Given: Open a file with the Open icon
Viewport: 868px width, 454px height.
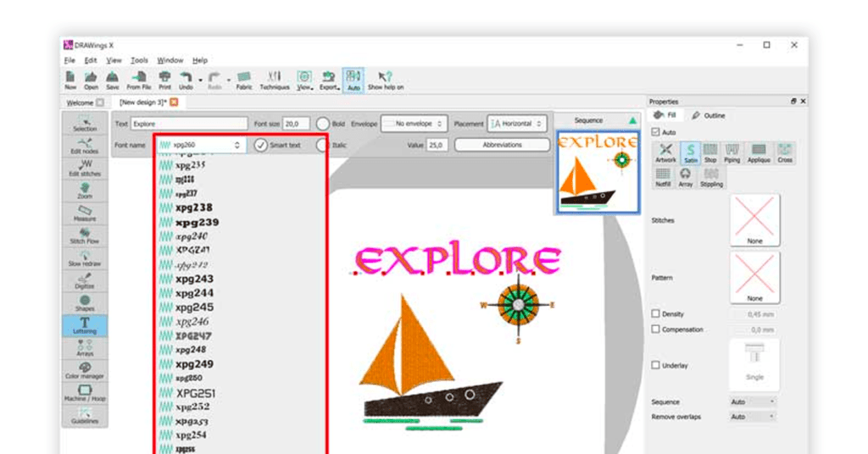Looking at the screenshot, I should pos(91,80).
